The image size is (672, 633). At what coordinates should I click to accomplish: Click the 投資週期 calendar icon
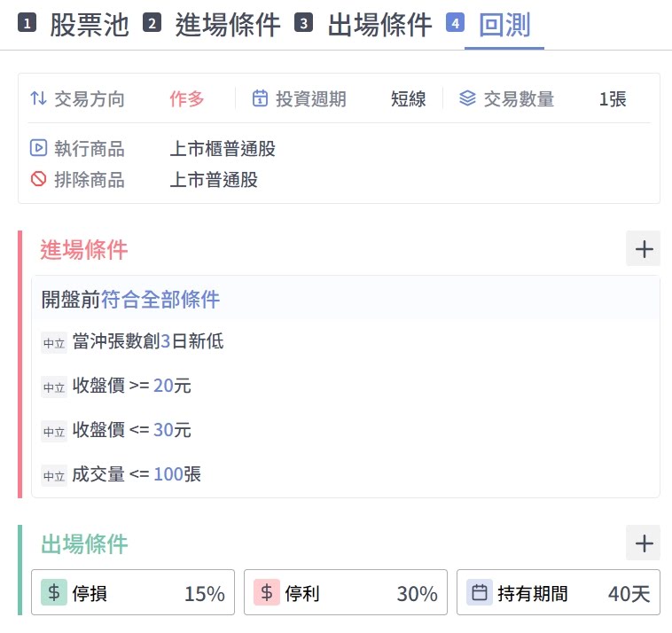tap(260, 98)
